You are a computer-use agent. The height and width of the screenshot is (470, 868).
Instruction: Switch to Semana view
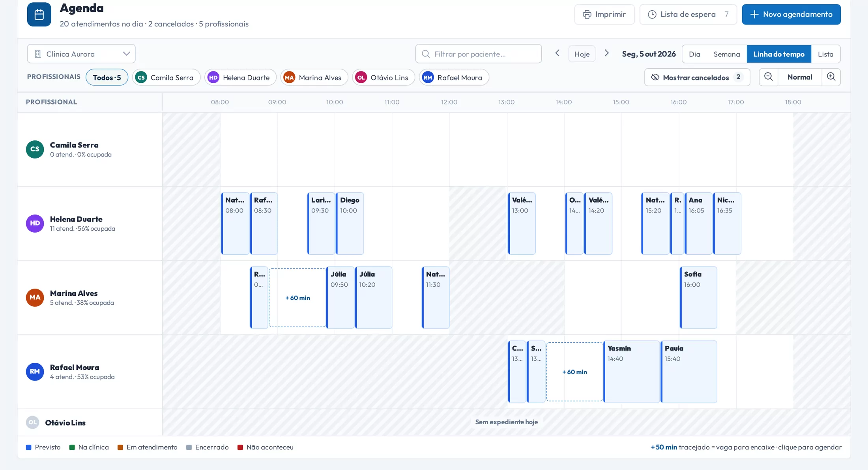coord(727,54)
